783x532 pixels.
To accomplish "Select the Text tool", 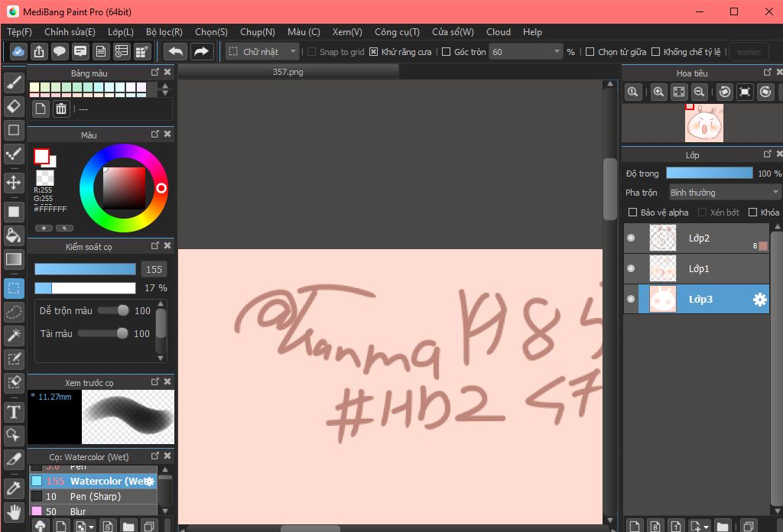I will [14, 412].
